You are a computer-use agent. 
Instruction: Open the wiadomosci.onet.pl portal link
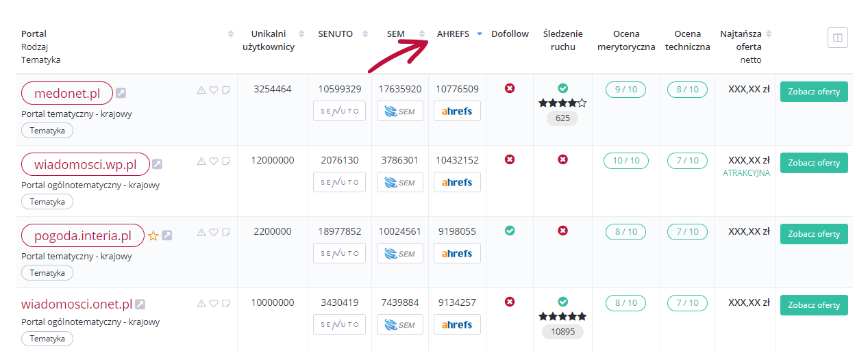[x=77, y=304]
